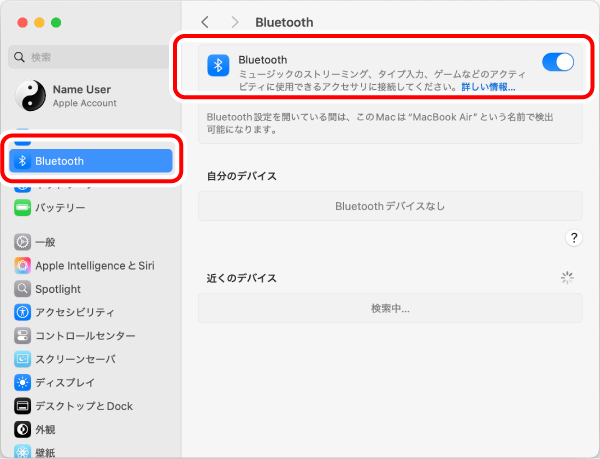Open Spotlight settings
Viewport: 600px width, 459px height.
click(x=91, y=289)
